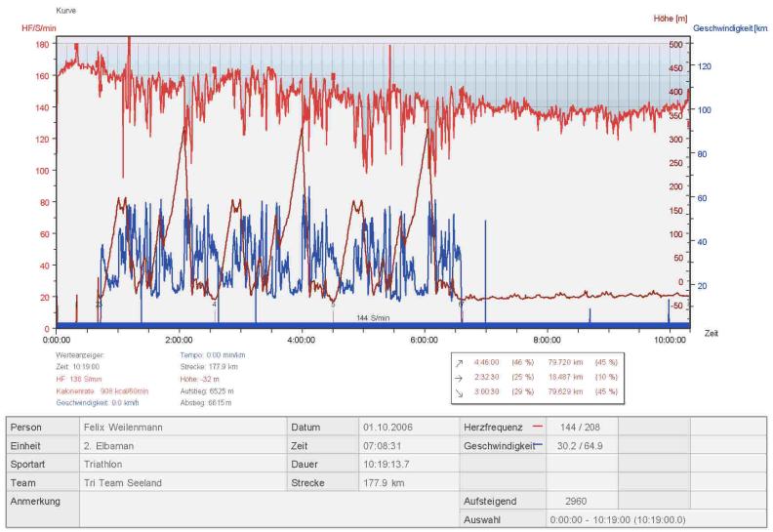Image resolution: width=773 pixels, height=532 pixels.
Task: Click the Aufsteigend value 2960
Action: [579, 501]
